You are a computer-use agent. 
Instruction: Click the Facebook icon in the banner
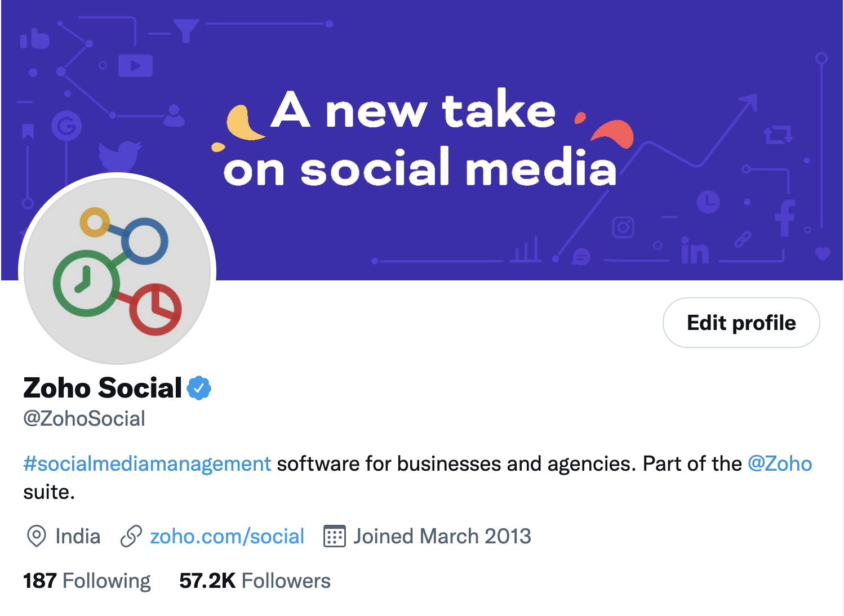[784, 218]
